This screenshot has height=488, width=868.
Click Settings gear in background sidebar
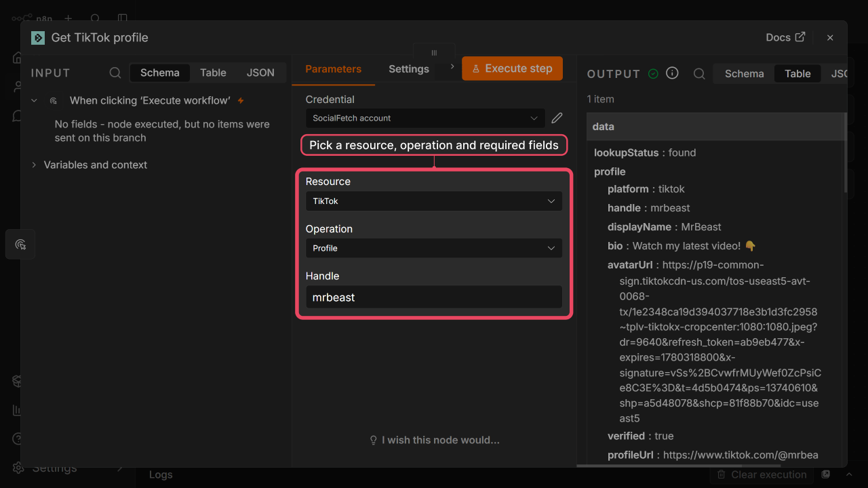tap(18, 468)
